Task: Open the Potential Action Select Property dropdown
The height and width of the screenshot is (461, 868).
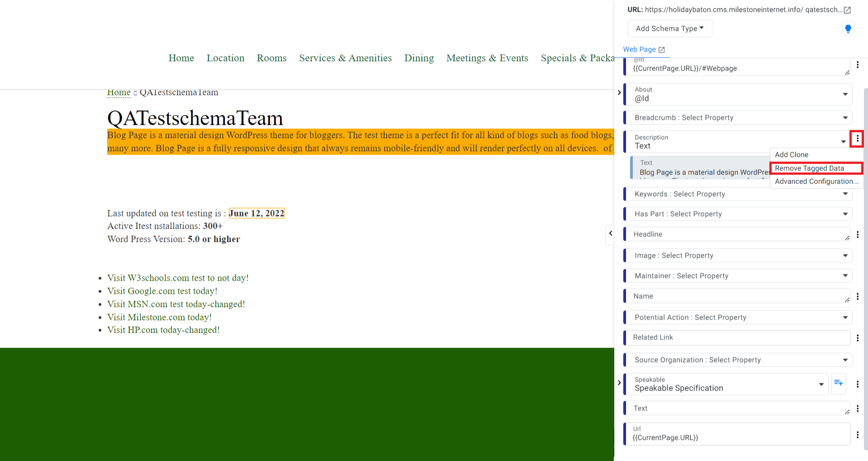Action: click(738, 317)
